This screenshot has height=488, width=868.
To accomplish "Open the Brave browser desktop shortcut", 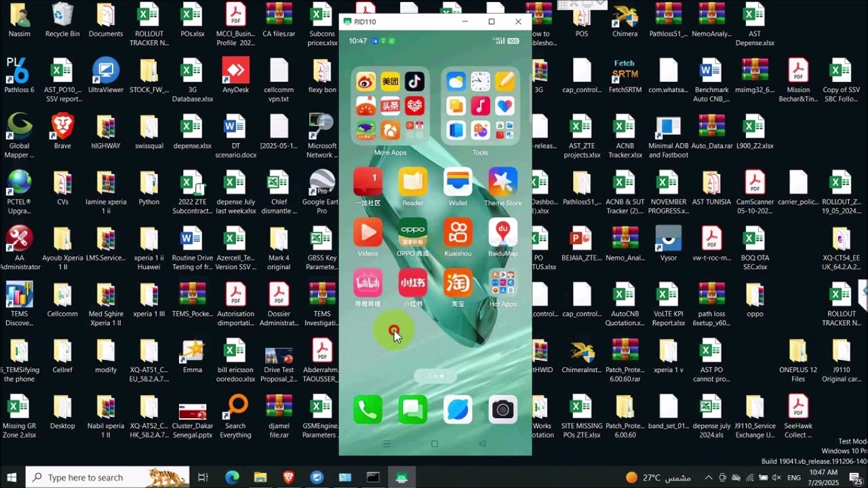I will (x=62, y=131).
